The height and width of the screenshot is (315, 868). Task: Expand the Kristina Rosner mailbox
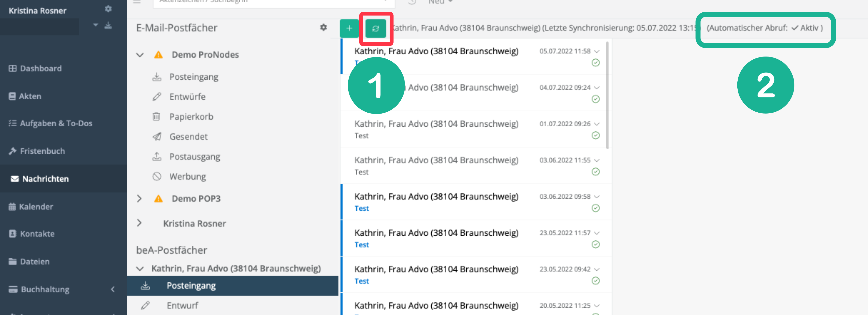[139, 223]
